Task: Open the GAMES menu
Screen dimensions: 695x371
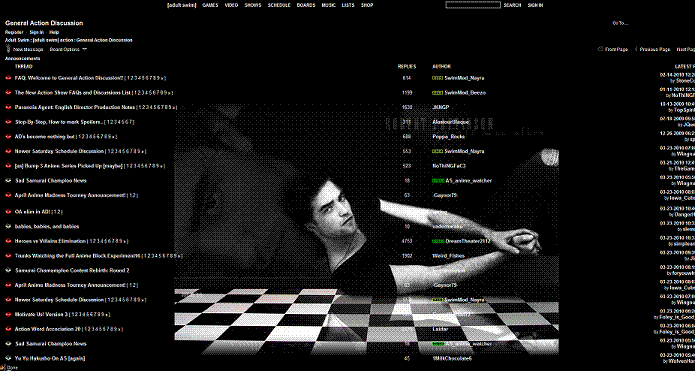Action: (x=210, y=5)
